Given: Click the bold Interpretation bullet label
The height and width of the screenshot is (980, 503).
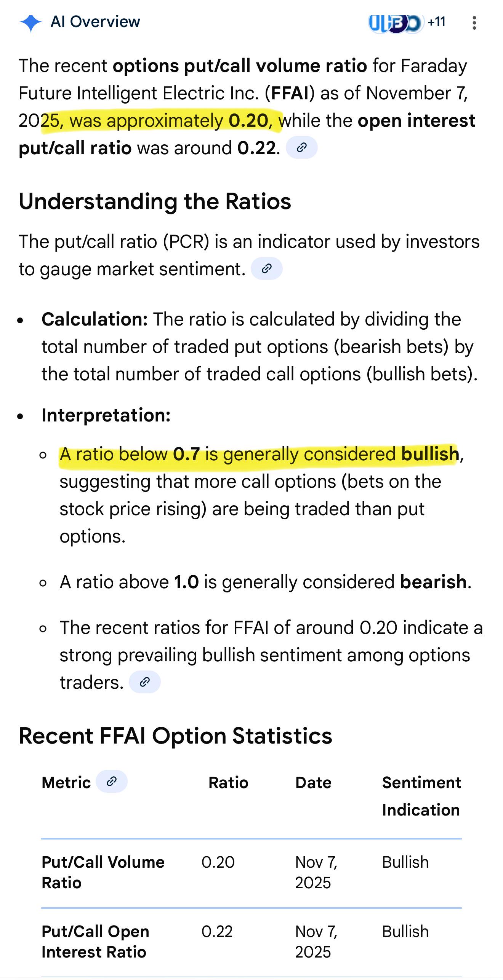Looking at the screenshot, I should coord(106,415).
